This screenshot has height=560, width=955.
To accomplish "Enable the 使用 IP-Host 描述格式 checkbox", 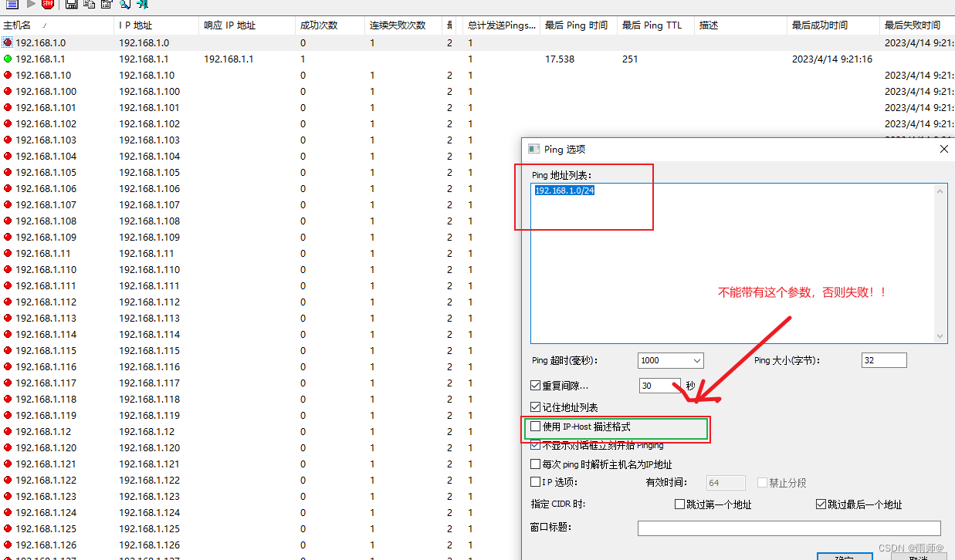I will 534,427.
